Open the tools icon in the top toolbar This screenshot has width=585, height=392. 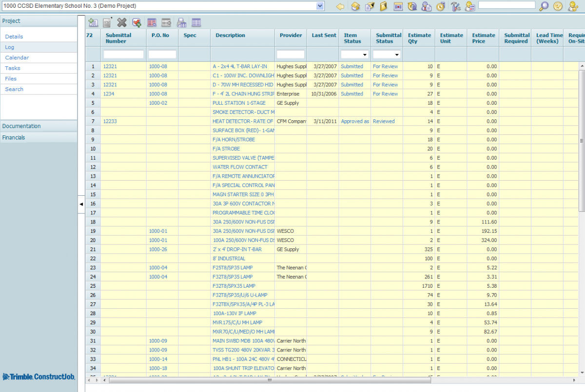pos(456,6)
